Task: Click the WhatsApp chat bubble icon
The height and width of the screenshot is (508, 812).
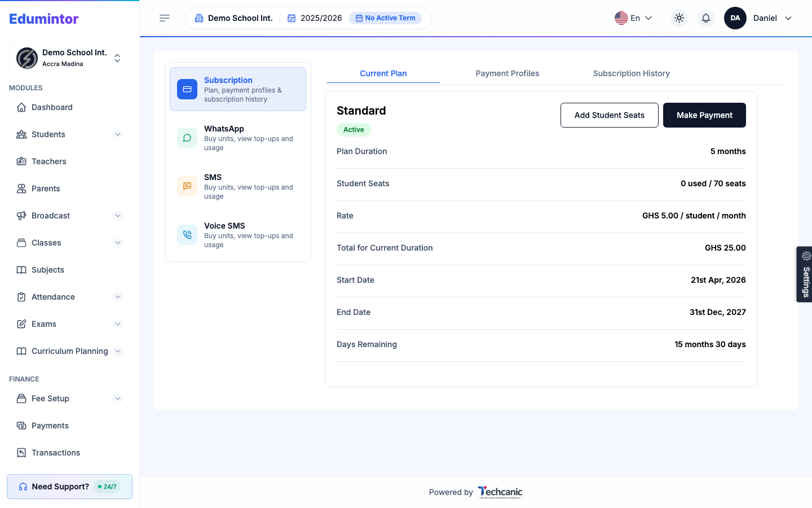Action: [x=187, y=138]
